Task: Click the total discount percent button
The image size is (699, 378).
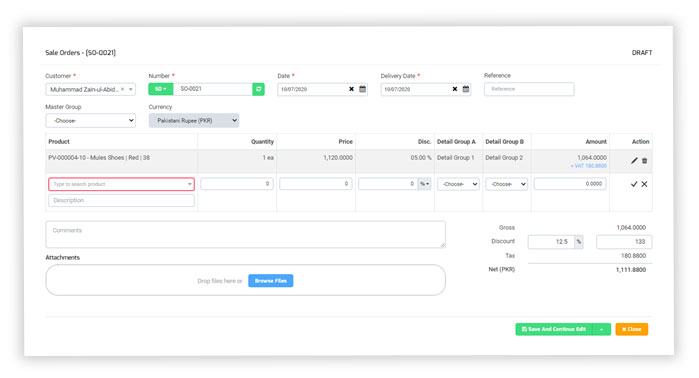Action: click(x=579, y=242)
